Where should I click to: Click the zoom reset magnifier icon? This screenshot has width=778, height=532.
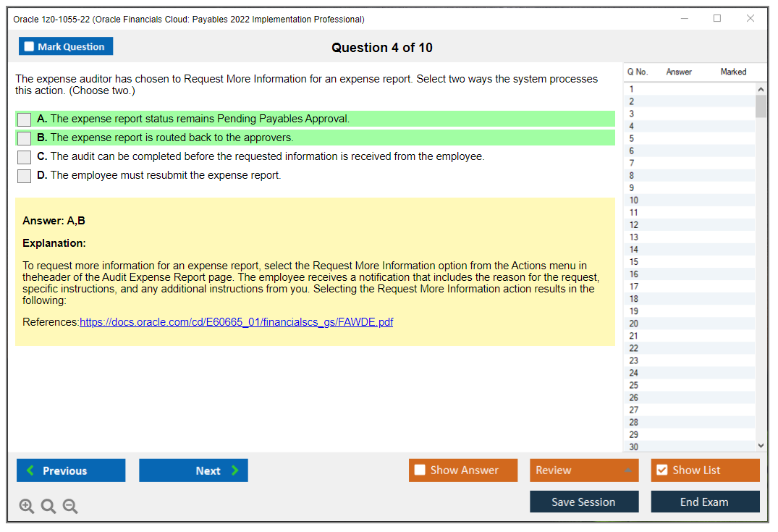48,507
